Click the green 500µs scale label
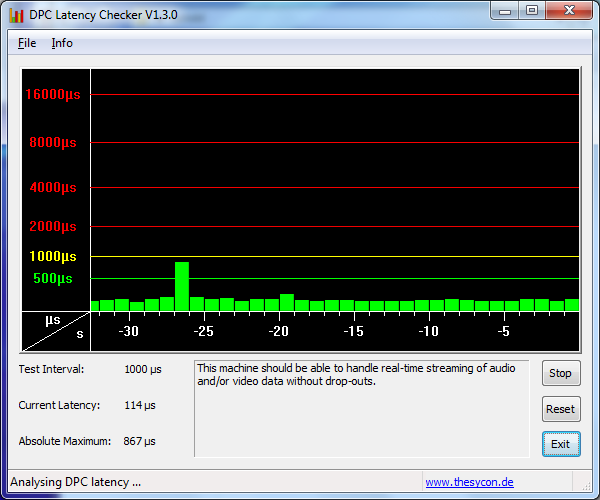Screen dimensions: 600x500 point(53,279)
